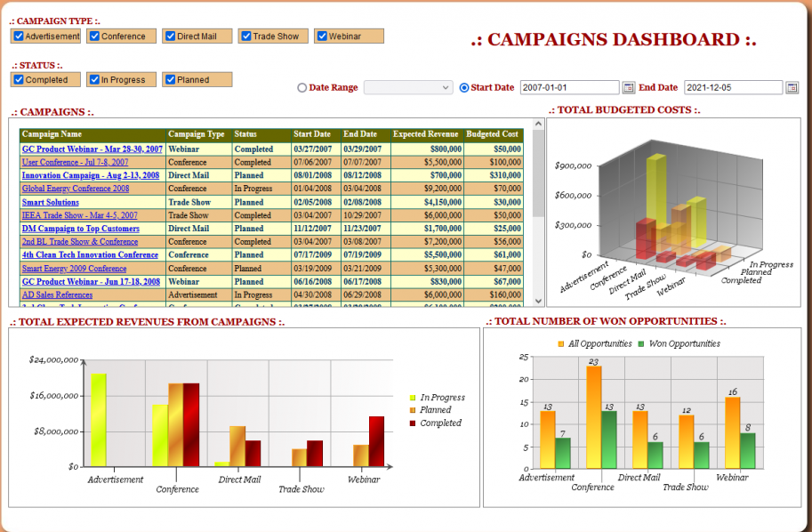
Task: Click into the End Date text field
Action: tap(733, 88)
